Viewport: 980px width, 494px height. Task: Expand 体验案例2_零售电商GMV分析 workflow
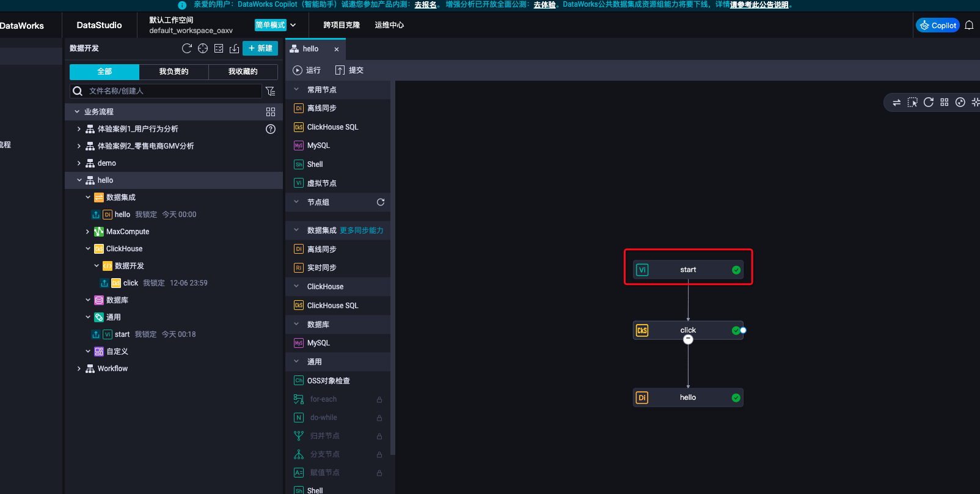pos(79,146)
